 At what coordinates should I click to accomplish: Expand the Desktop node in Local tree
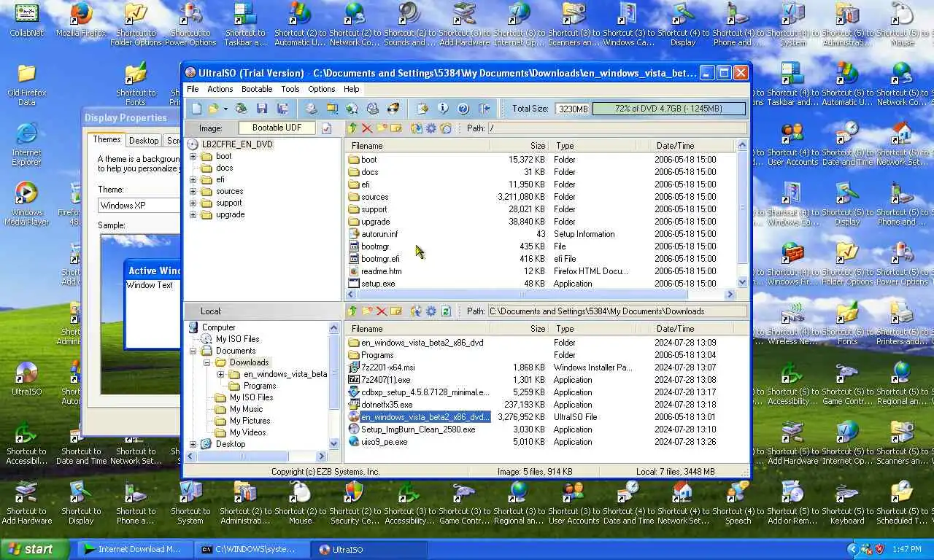[193, 444]
